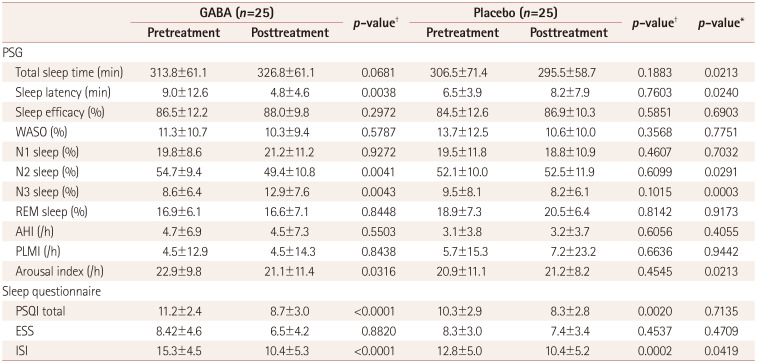Select the PLMI (/h) row label
The width and height of the screenshot is (757, 363).
click(x=38, y=251)
